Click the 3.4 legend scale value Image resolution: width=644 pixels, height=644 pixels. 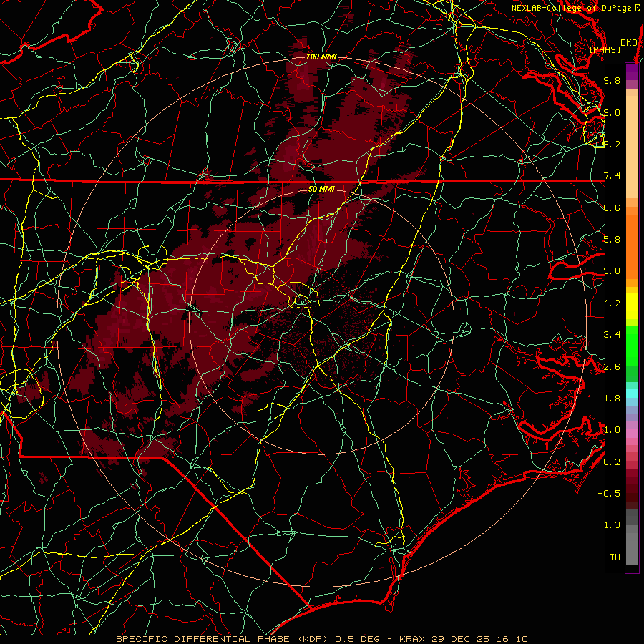coord(612,335)
